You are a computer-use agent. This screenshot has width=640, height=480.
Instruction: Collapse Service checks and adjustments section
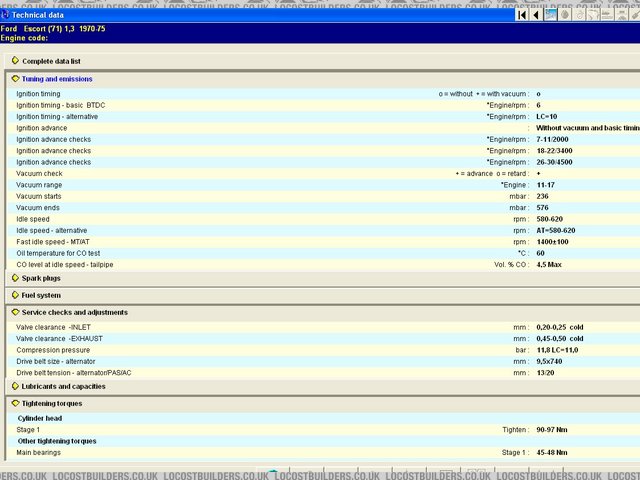(15, 312)
